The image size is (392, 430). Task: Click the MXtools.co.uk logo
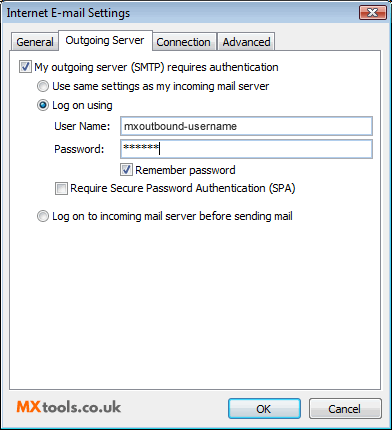point(69,407)
